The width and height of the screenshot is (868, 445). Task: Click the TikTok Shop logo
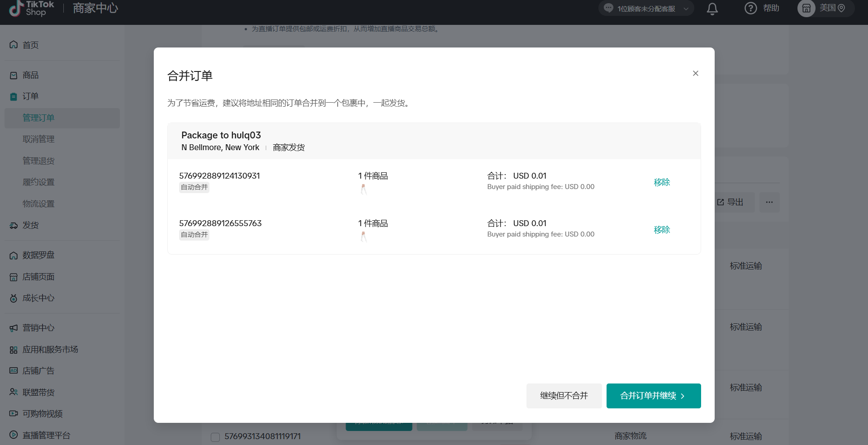[31, 8]
